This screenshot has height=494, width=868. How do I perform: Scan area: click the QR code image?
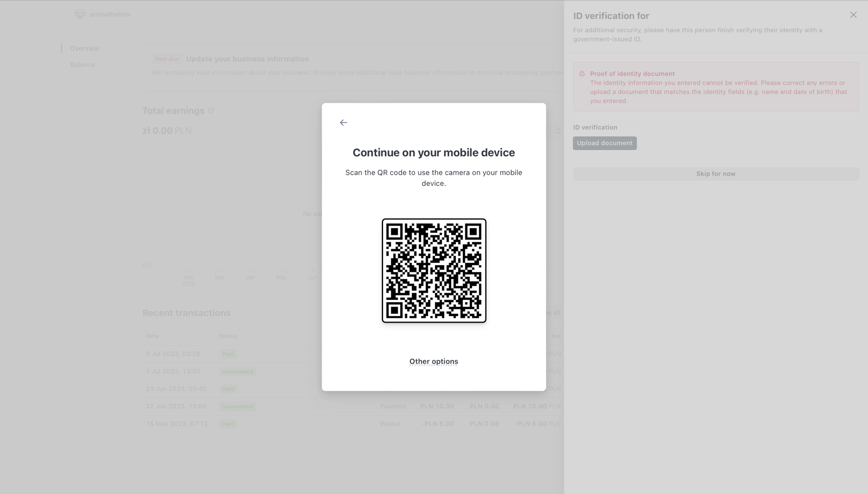[434, 271]
